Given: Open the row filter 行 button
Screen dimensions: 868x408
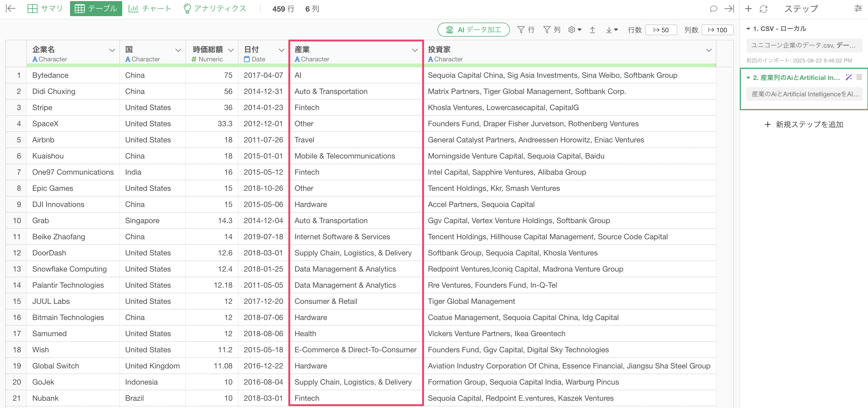Looking at the screenshot, I should click(526, 30).
